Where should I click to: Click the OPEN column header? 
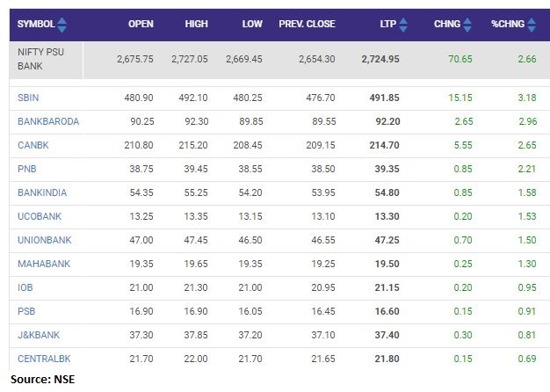tap(141, 25)
